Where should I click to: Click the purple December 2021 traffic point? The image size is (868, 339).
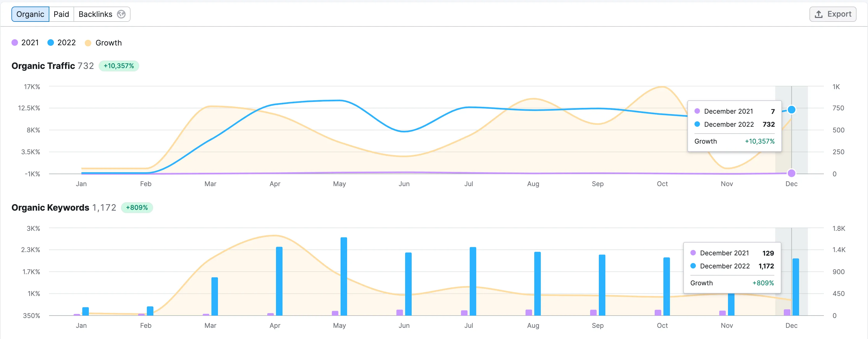pyautogui.click(x=791, y=173)
